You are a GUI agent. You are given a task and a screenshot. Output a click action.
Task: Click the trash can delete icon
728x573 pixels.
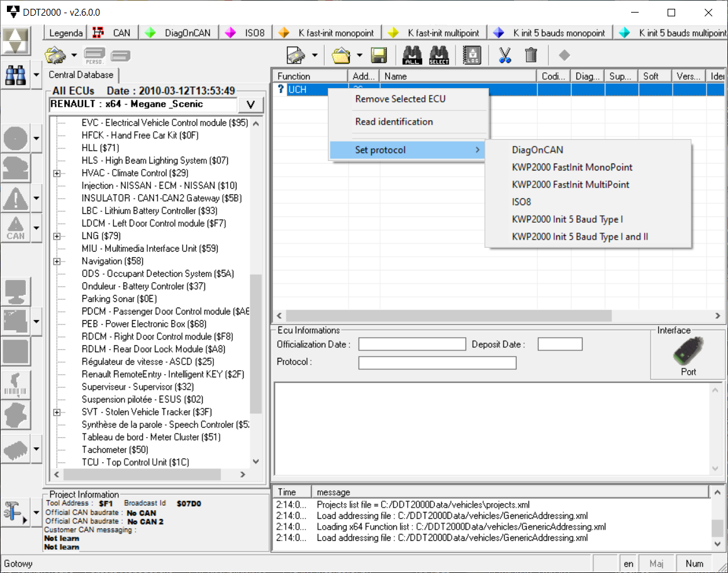point(531,55)
